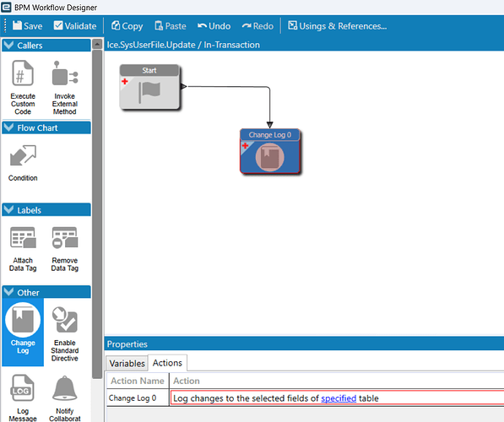This screenshot has width=504, height=422.
Task: Select the Change Log palette item
Action: 23,332
